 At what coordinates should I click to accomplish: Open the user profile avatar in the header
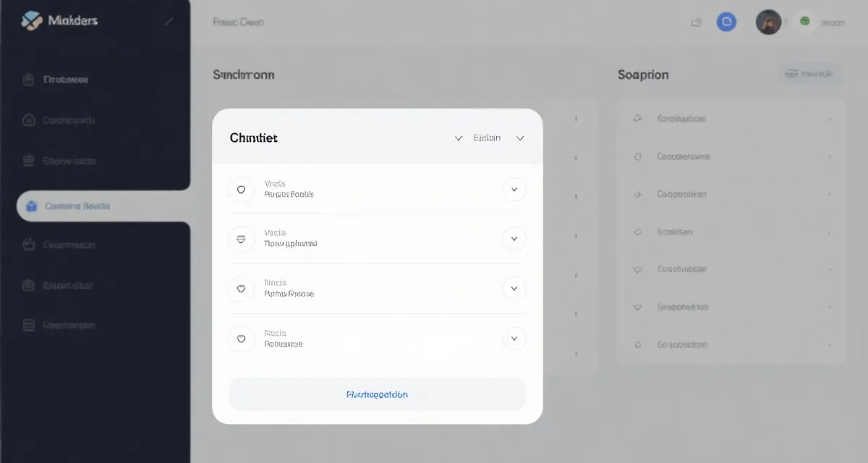tap(768, 22)
